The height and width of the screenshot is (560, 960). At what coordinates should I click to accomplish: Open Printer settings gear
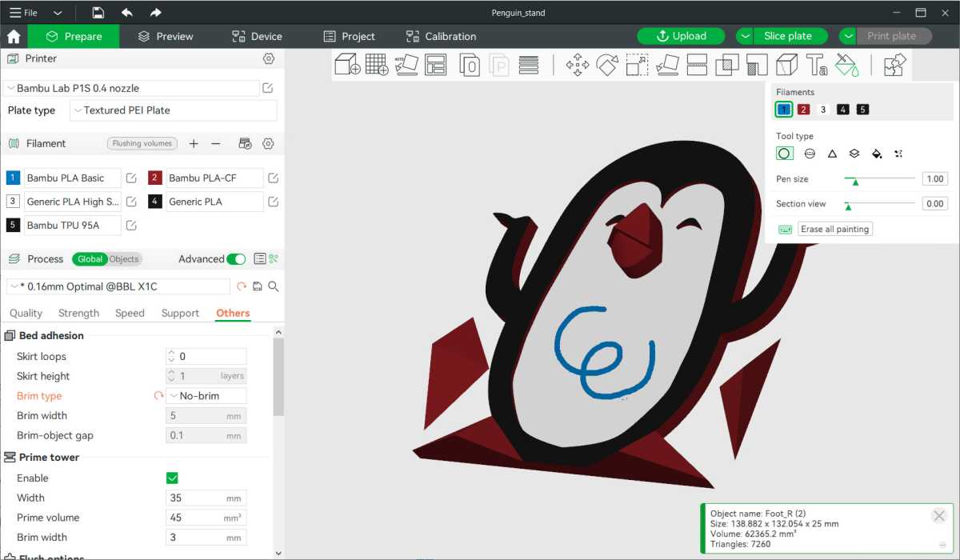[269, 58]
